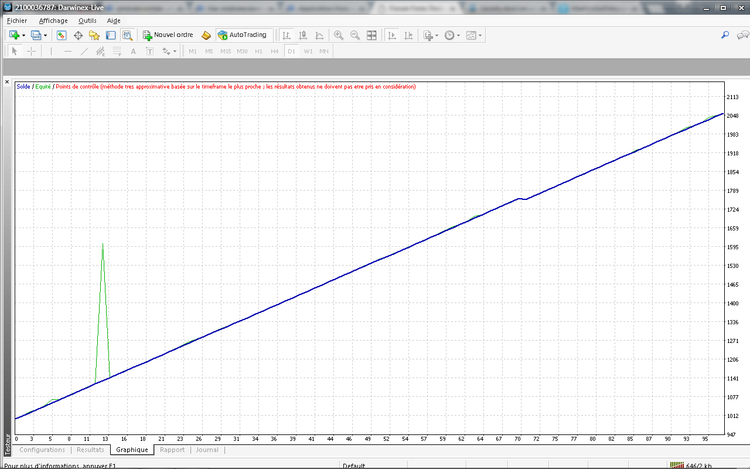Expand the profiles dropdown arrow
Viewport: 750px width, 469px height.
click(45, 35)
